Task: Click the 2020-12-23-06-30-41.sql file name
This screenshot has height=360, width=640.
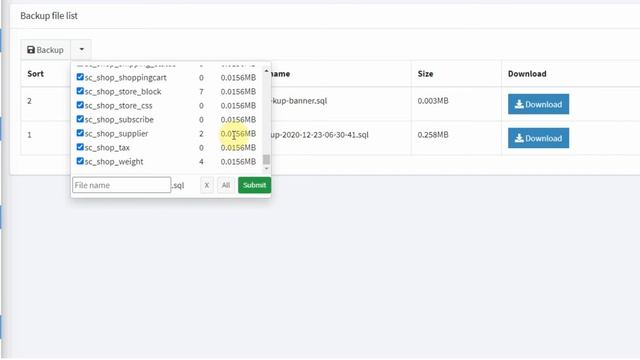Action: 319,135
